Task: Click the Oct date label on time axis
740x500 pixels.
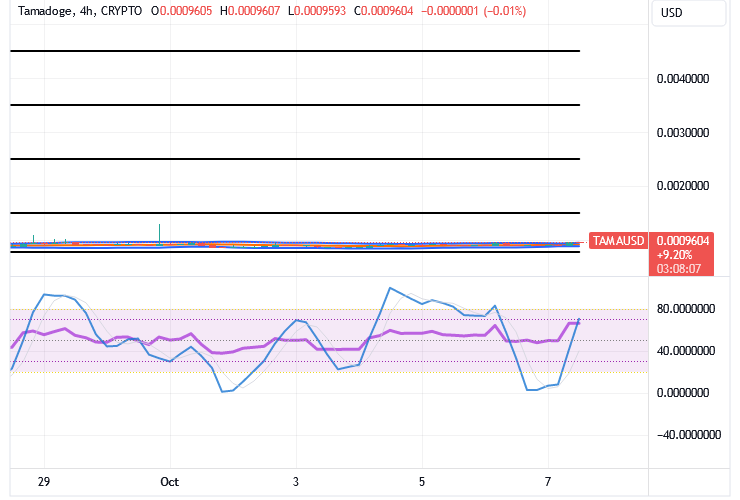Action: (x=169, y=482)
